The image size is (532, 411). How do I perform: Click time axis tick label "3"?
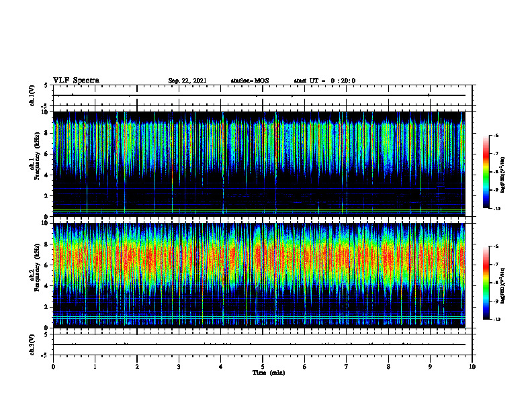click(x=179, y=367)
